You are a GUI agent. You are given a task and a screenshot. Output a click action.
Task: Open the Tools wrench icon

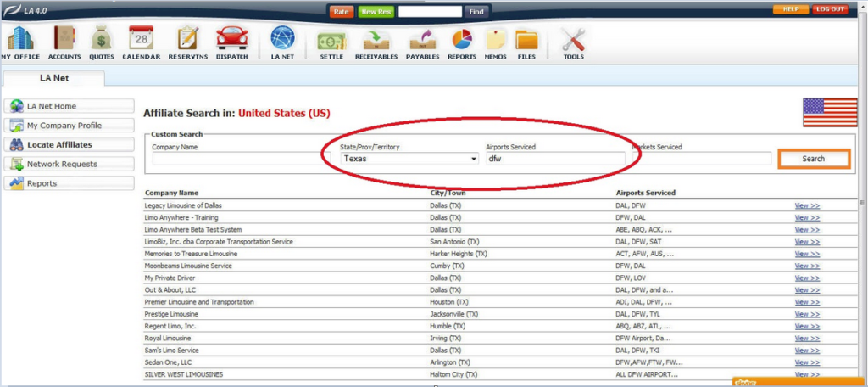(574, 39)
